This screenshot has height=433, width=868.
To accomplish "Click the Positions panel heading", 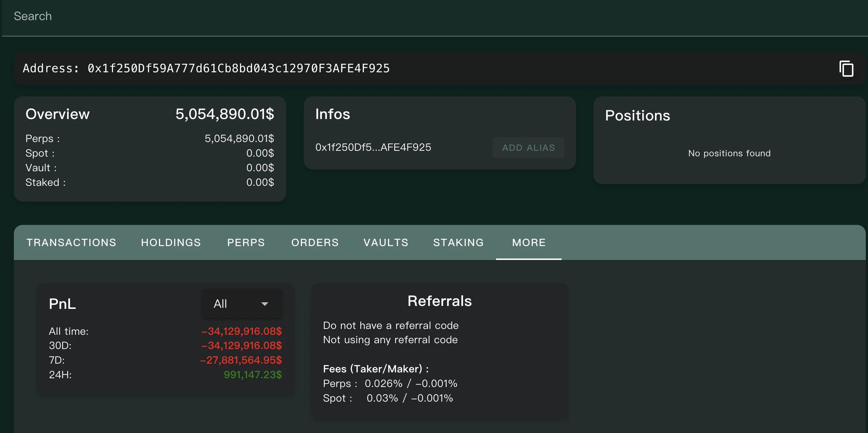I will [x=637, y=115].
